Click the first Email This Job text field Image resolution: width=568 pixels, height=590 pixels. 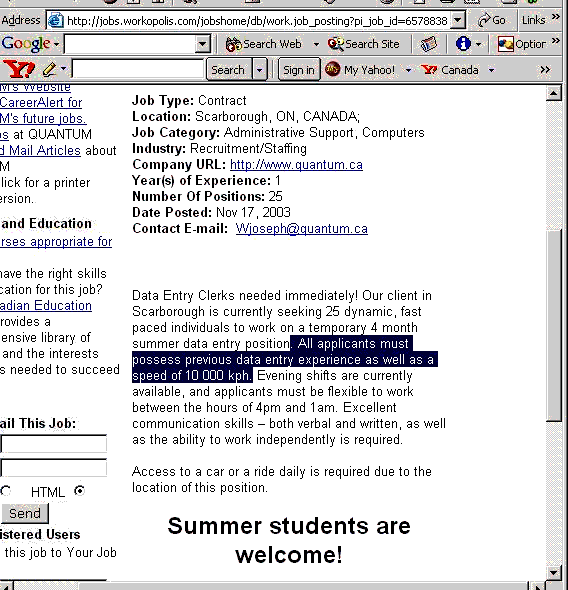pos(53,443)
